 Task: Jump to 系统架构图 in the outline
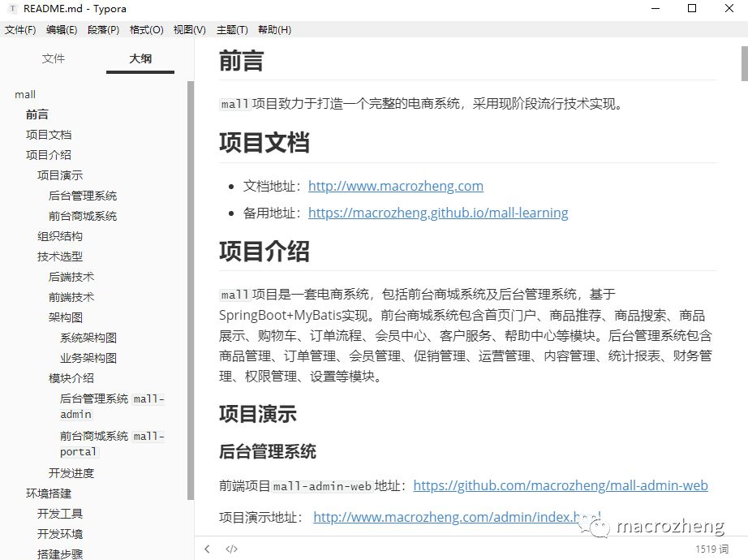(88, 338)
